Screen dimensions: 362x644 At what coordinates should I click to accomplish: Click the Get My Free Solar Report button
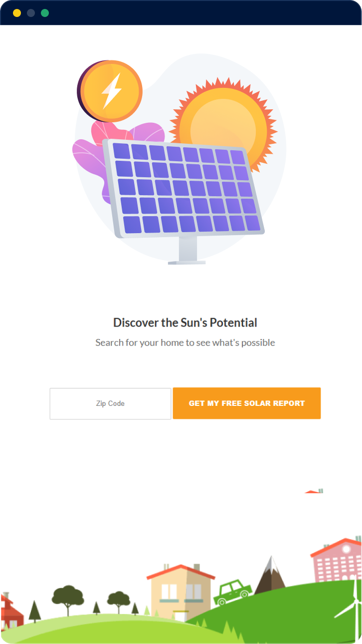click(x=246, y=403)
